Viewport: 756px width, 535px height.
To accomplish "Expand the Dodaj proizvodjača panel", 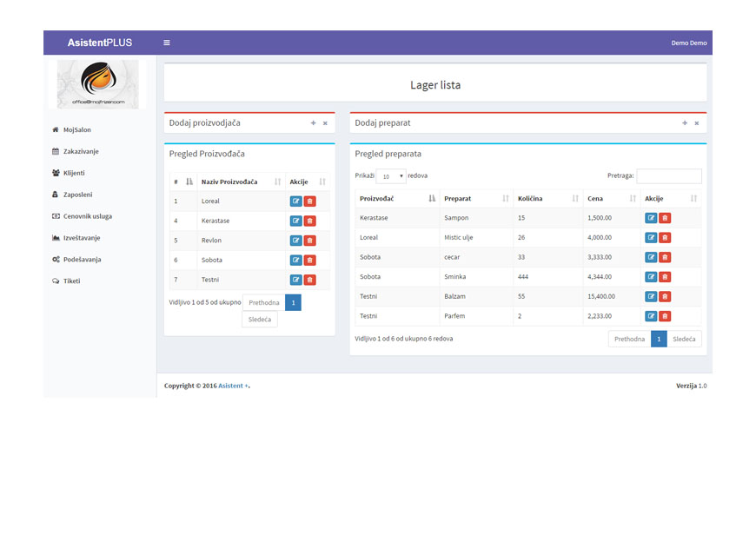I will pyautogui.click(x=313, y=123).
